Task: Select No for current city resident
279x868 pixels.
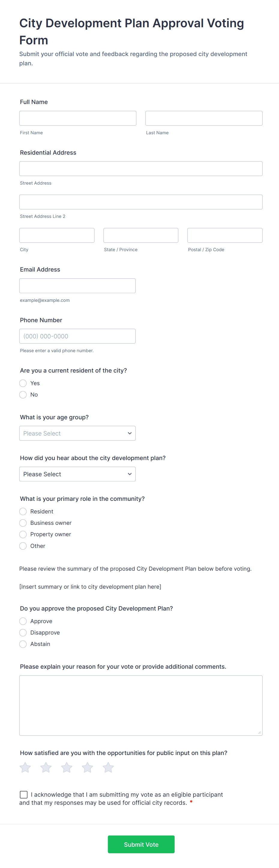Action: click(x=23, y=394)
